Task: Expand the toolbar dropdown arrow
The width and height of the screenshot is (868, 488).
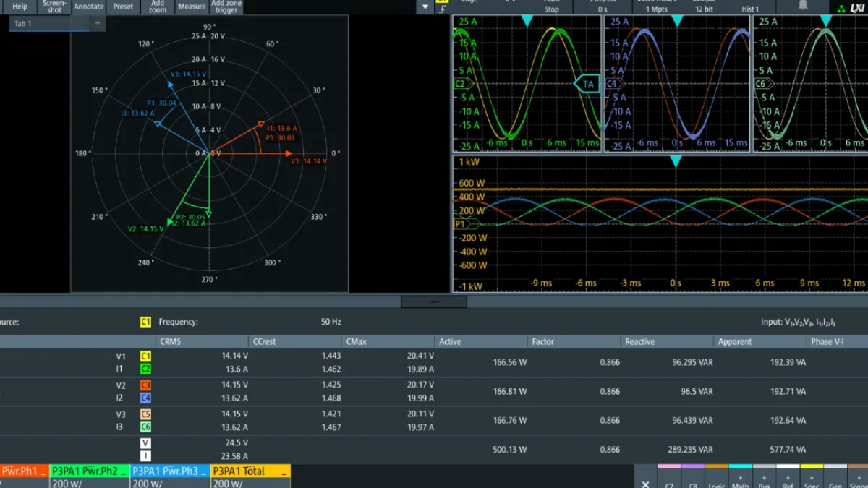Action: (425, 7)
